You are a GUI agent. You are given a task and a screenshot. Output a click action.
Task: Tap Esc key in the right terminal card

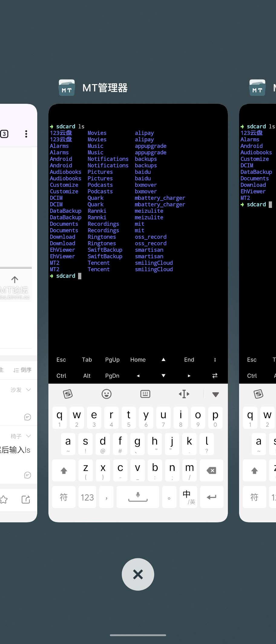coord(252,360)
